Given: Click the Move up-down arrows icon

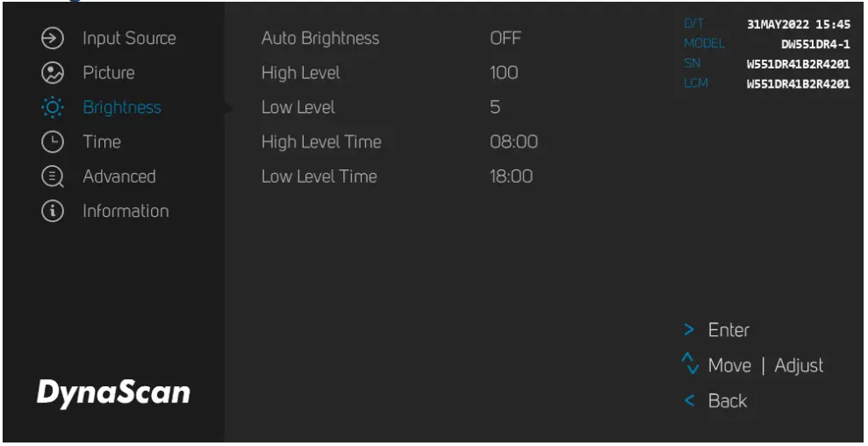Looking at the screenshot, I should click(691, 364).
